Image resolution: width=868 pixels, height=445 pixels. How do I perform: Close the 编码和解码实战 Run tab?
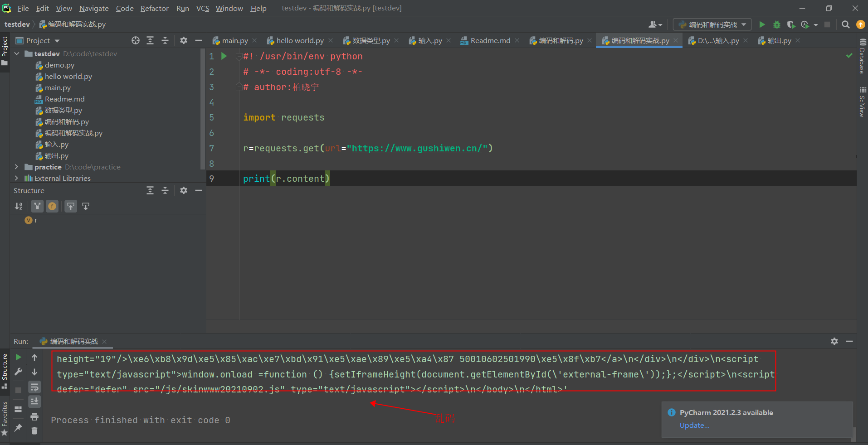coord(104,341)
